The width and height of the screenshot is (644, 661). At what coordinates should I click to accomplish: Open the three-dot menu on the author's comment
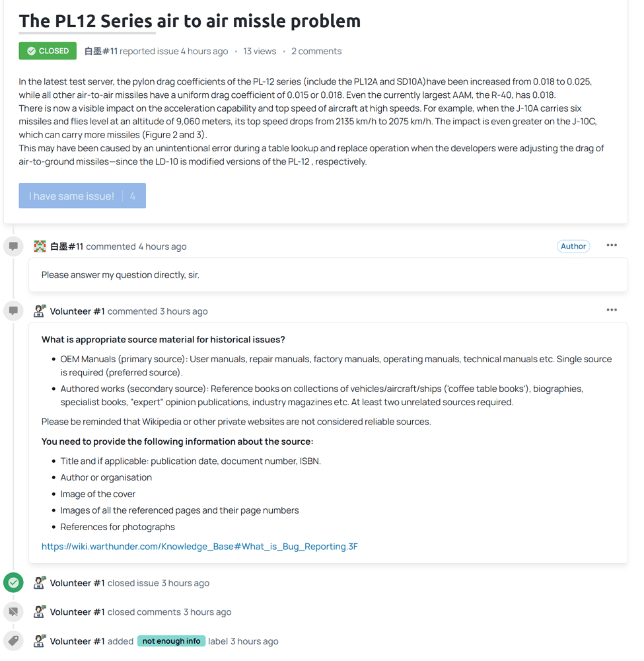click(x=612, y=245)
